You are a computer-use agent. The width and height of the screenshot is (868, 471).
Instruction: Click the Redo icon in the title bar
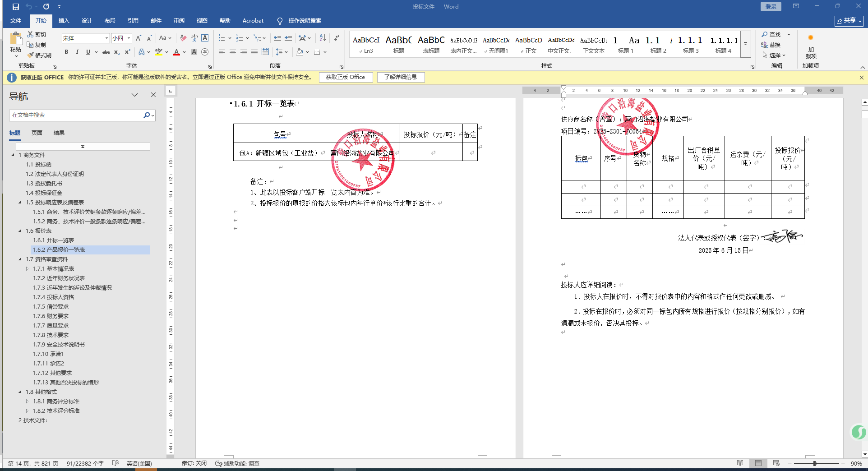46,7
